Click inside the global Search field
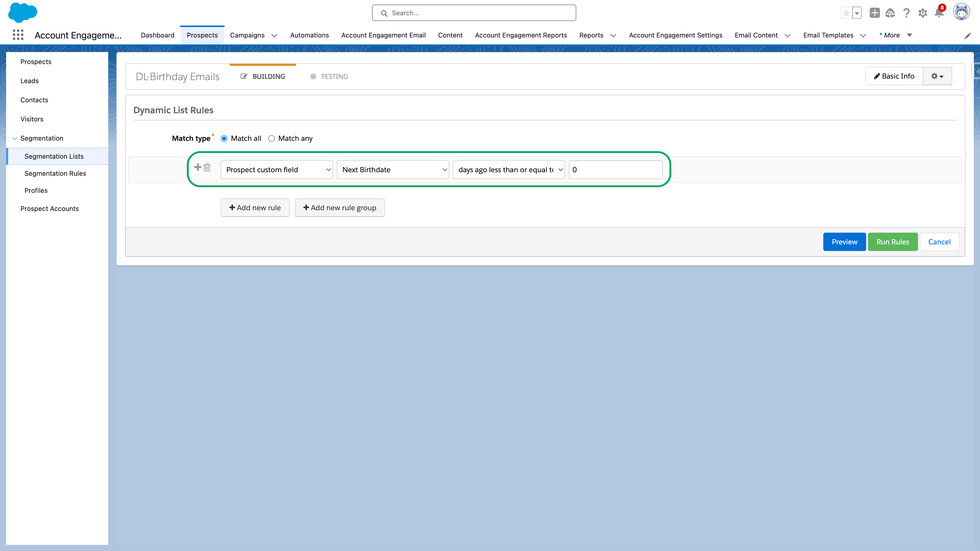 pos(474,13)
